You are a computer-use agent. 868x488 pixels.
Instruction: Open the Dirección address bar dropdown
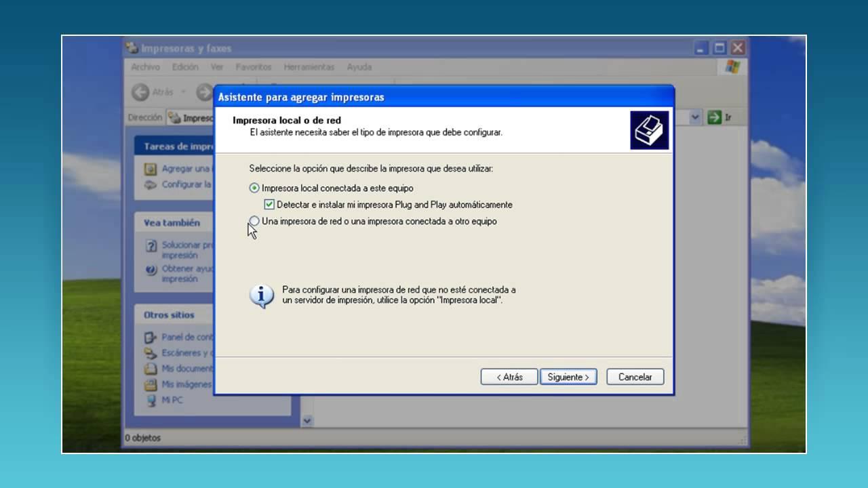(694, 117)
